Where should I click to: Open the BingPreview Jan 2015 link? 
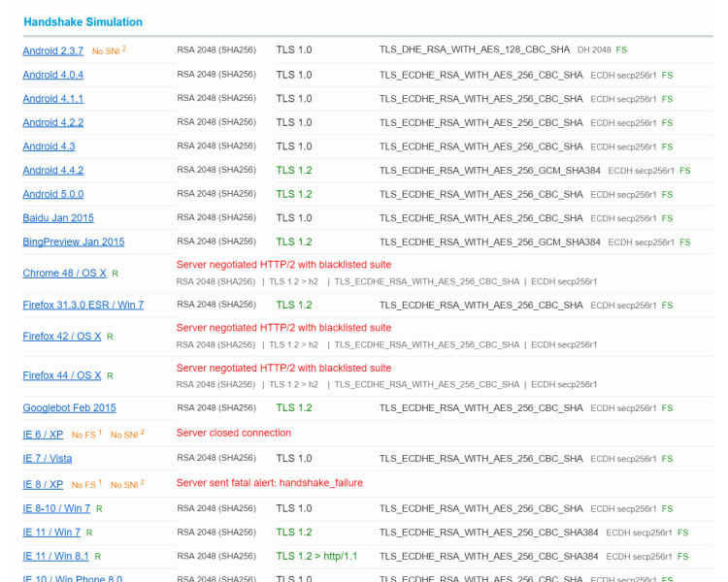pos(74,242)
